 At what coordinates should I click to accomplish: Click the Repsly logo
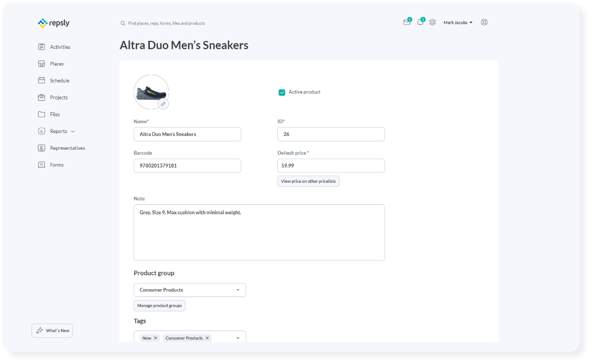coord(54,23)
